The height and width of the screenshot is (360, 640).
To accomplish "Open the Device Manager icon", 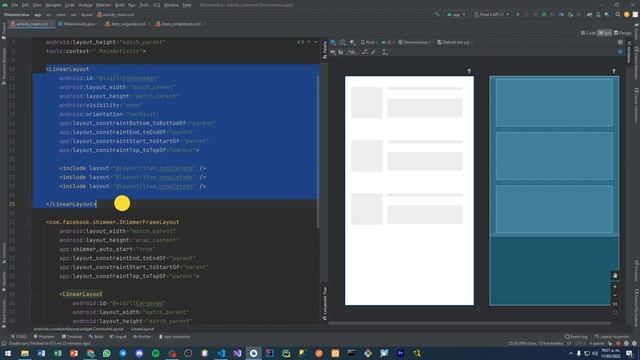I will pos(598,15).
